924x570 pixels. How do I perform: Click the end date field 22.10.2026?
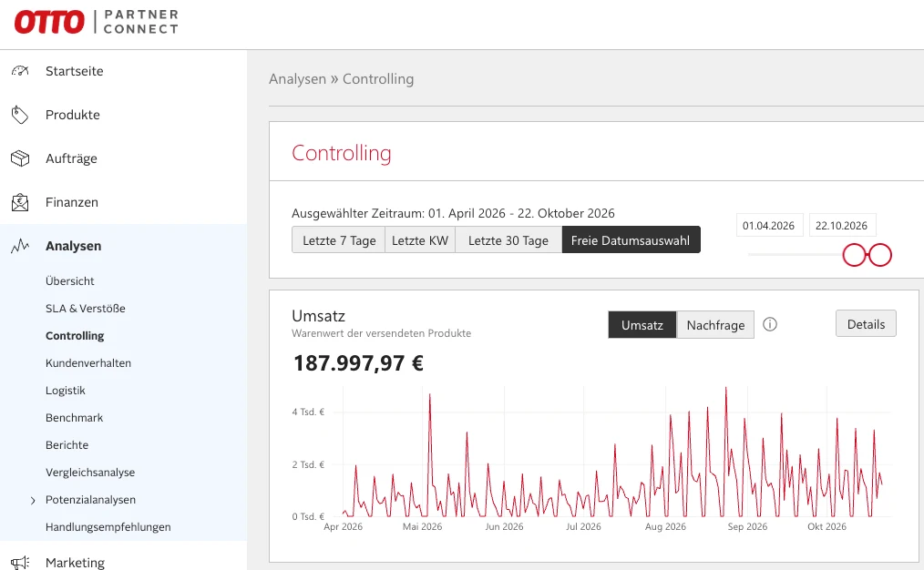click(841, 225)
